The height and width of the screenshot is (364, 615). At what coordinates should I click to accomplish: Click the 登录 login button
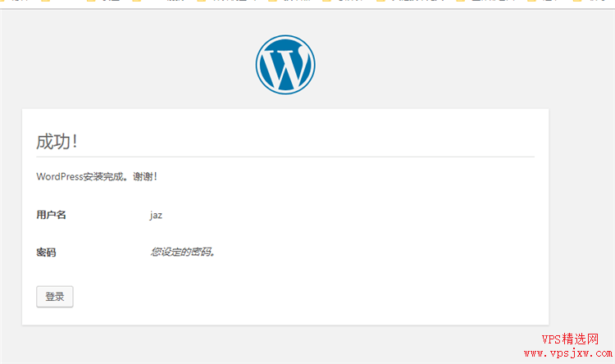[x=55, y=297]
